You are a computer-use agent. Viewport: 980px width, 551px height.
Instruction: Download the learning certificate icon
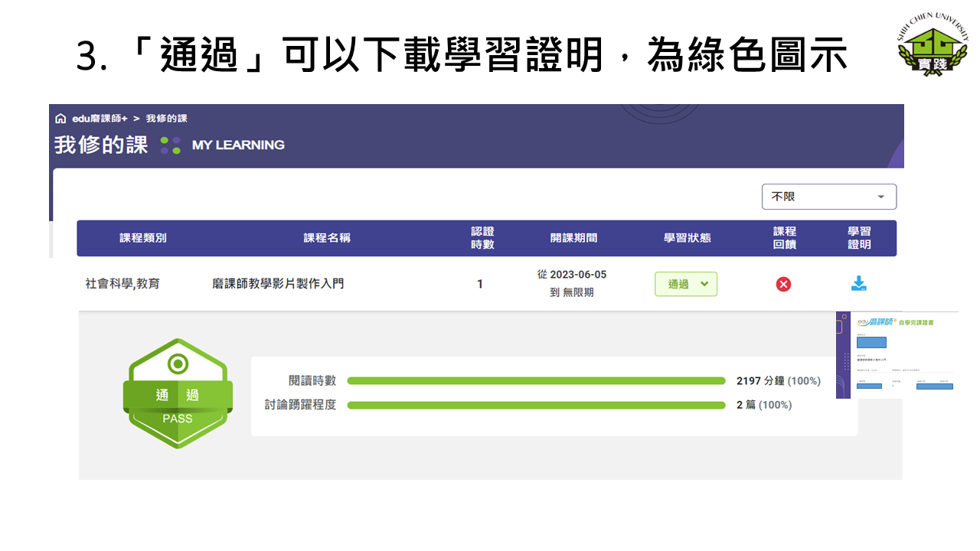(x=859, y=283)
